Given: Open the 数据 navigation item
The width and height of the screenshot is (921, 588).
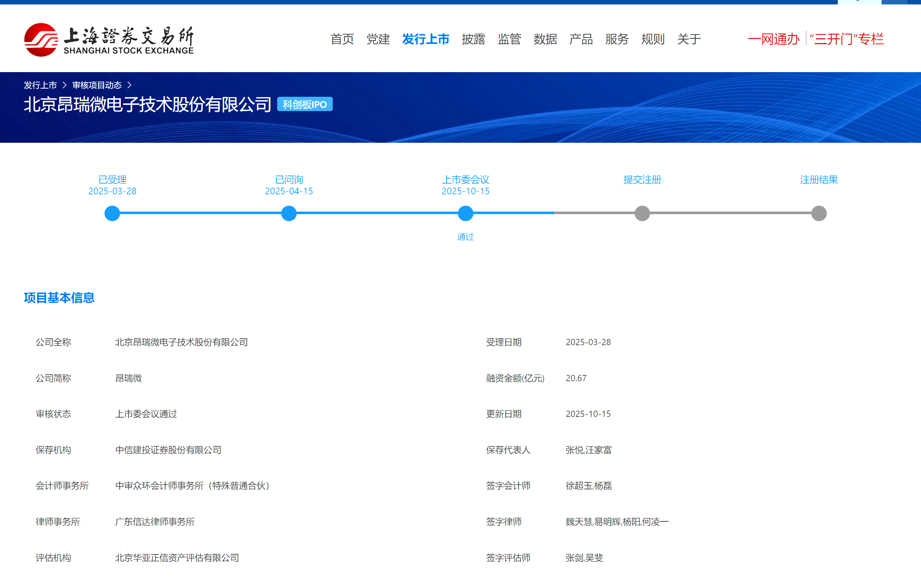Looking at the screenshot, I should tap(545, 39).
